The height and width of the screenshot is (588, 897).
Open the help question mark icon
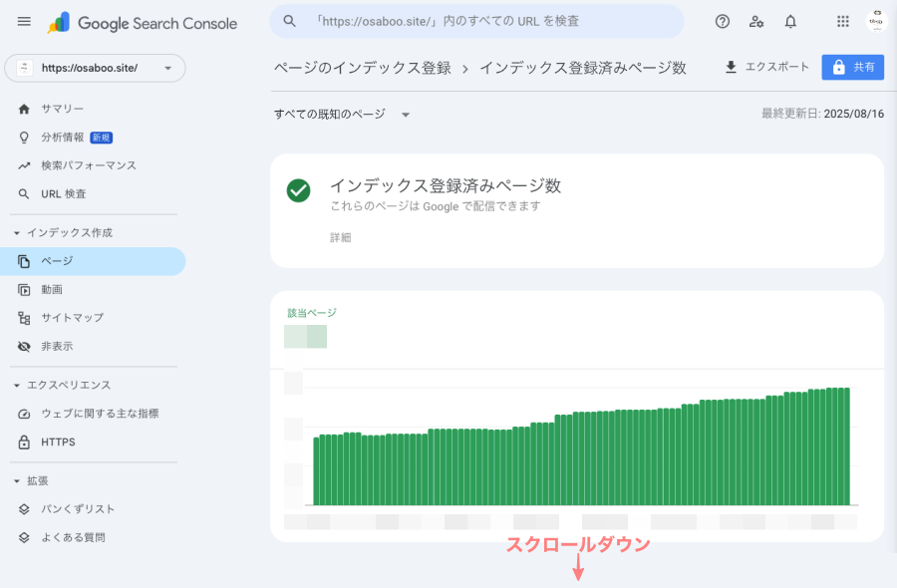[723, 22]
